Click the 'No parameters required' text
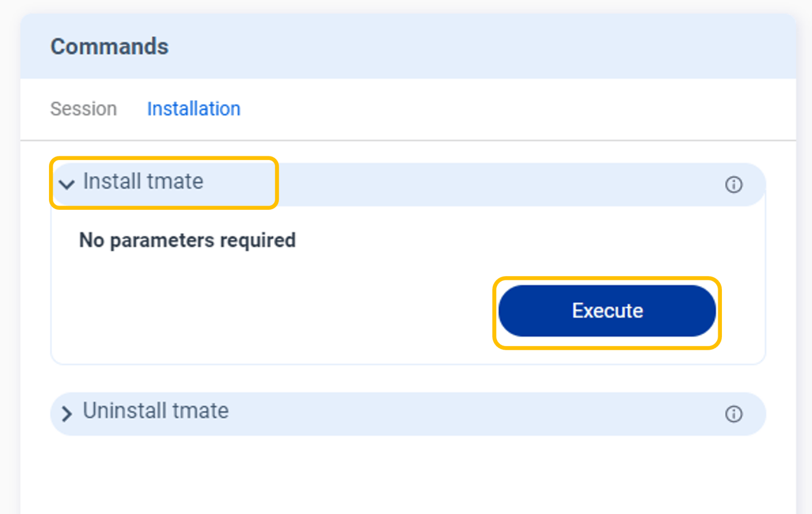 [x=186, y=240]
